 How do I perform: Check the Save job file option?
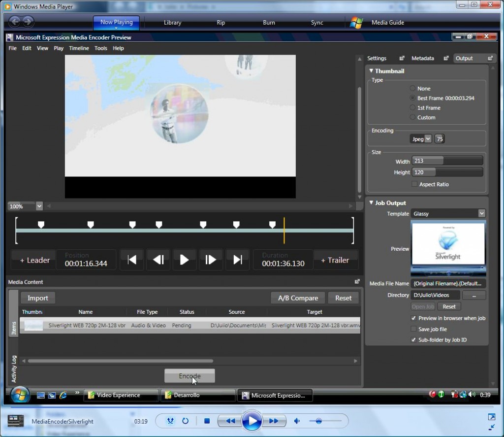pos(413,329)
